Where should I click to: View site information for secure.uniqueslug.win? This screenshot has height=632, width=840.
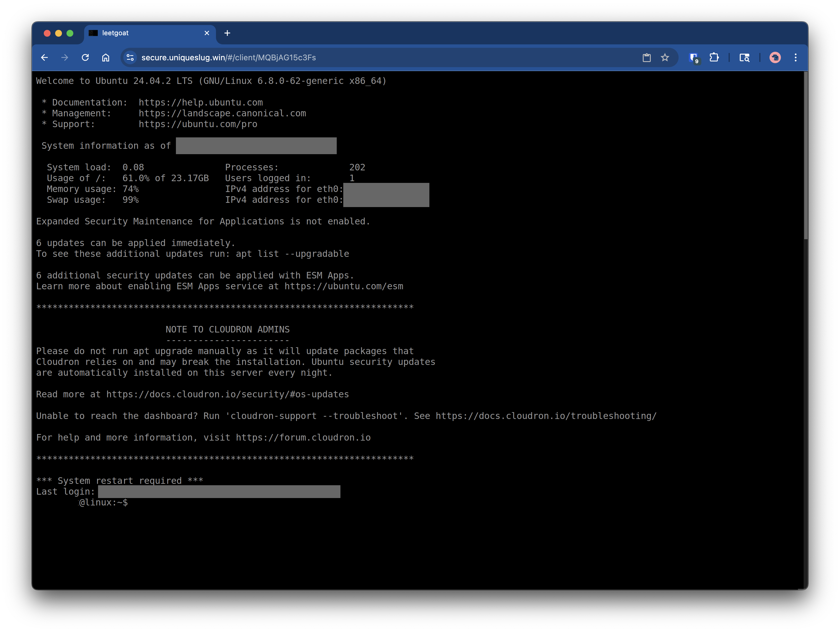click(x=130, y=57)
